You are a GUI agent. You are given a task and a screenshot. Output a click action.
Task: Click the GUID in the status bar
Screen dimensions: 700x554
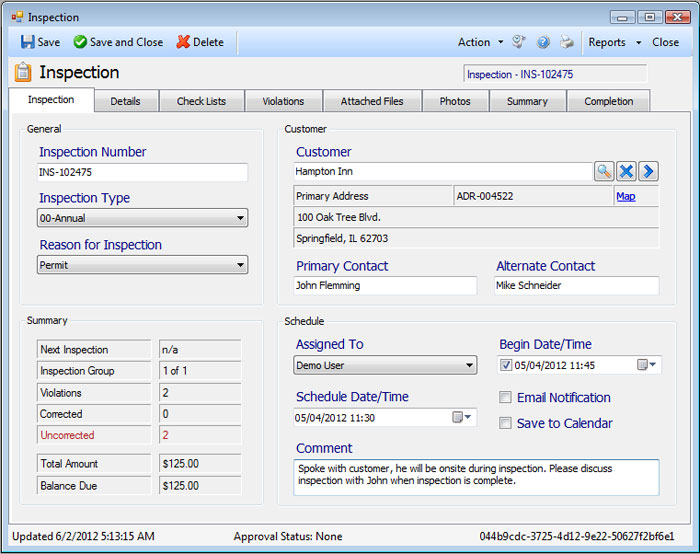point(577,536)
